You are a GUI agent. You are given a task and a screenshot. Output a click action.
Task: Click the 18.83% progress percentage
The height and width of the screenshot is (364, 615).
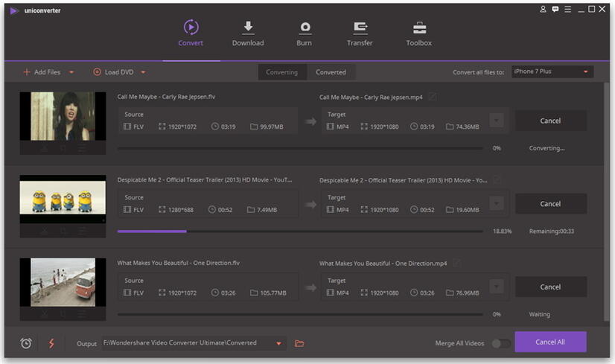tap(503, 232)
